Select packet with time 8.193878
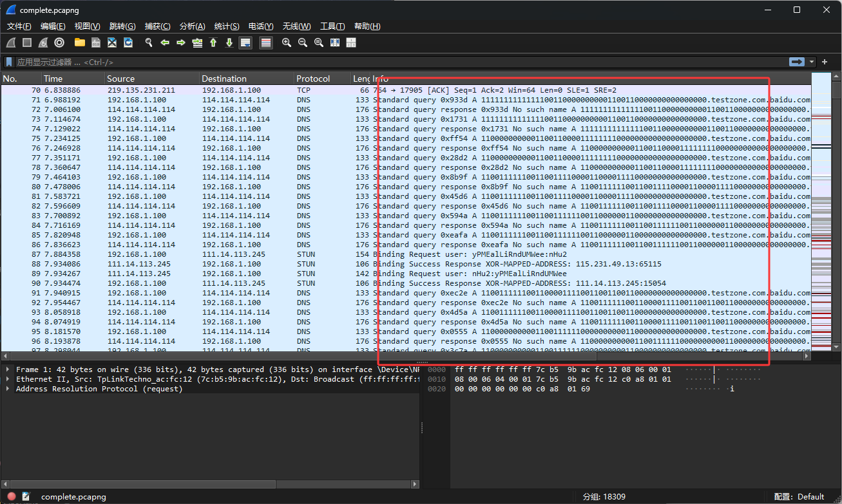This screenshot has height=504, width=842. [x=406, y=341]
